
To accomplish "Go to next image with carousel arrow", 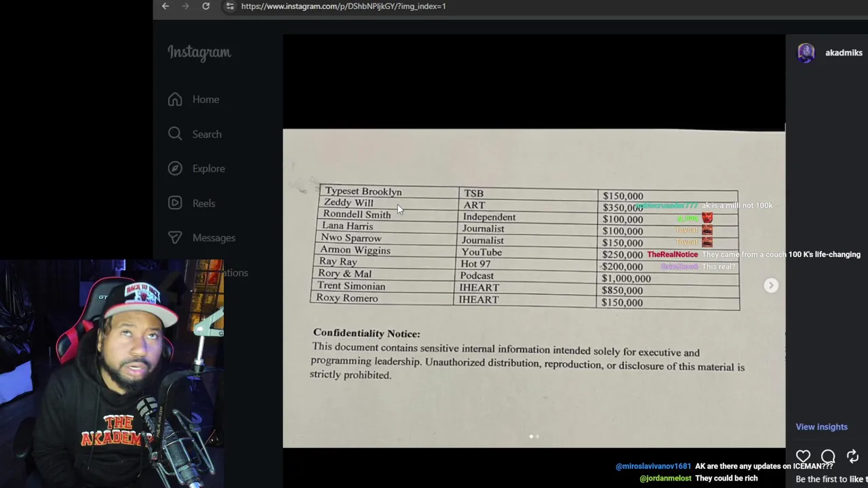I will tap(770, 285).
